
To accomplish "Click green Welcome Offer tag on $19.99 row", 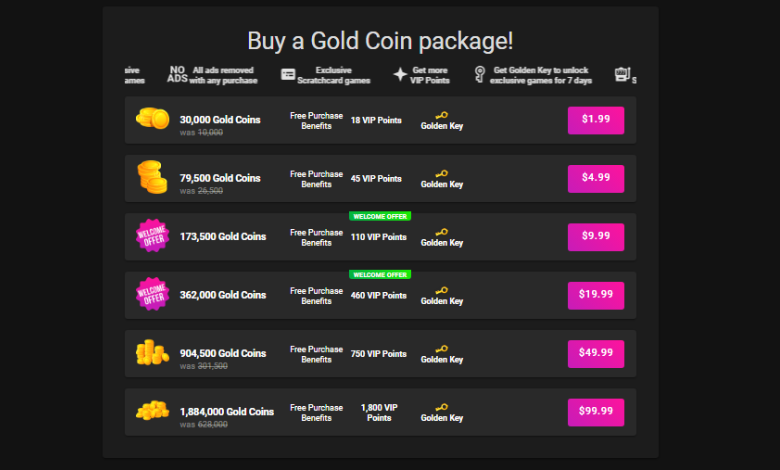I will click(x=380, y=274).
